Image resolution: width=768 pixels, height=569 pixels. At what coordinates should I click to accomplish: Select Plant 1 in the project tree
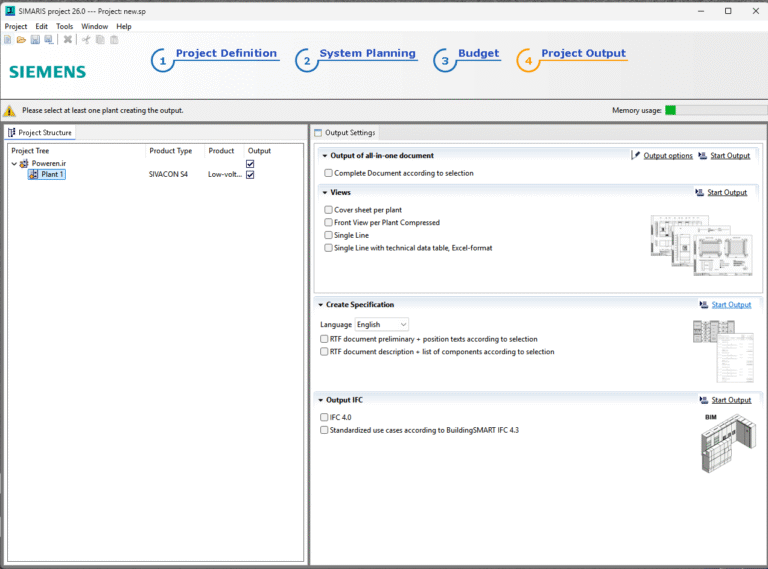tap(52, 174)
